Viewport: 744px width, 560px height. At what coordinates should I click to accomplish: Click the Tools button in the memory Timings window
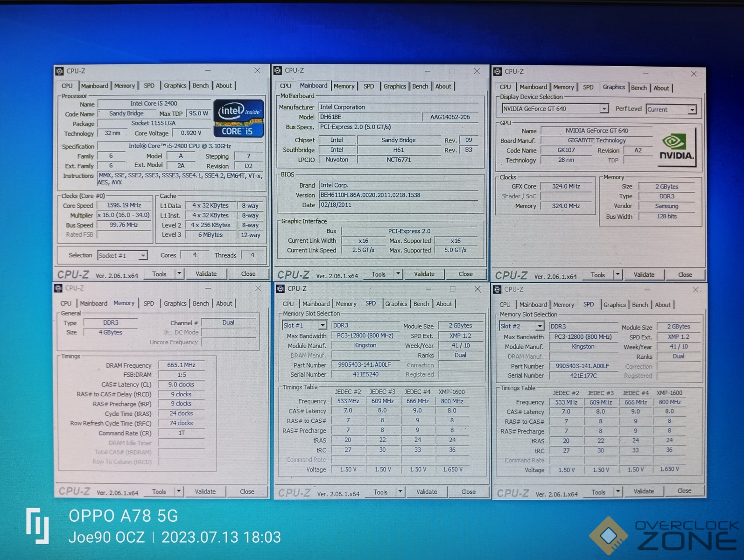click(x=159, y=491)
